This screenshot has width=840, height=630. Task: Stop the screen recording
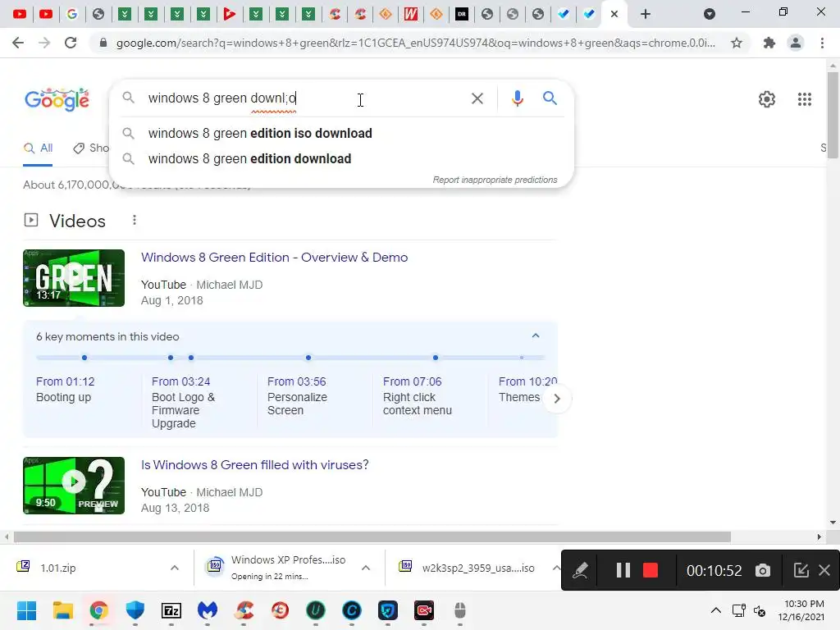650,570
